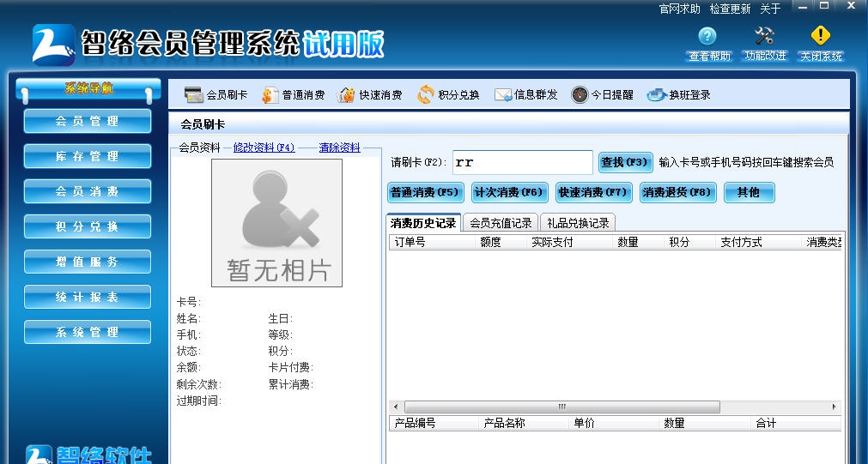Click the scroll-left arrow of the history table
Image resolution: width=868 pixels, height=464 pixels.
395,407
